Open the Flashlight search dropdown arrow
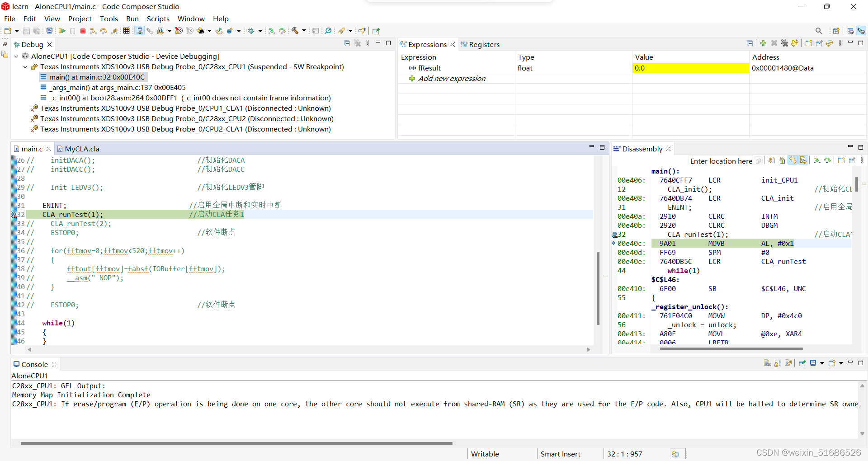 [350, 31]
